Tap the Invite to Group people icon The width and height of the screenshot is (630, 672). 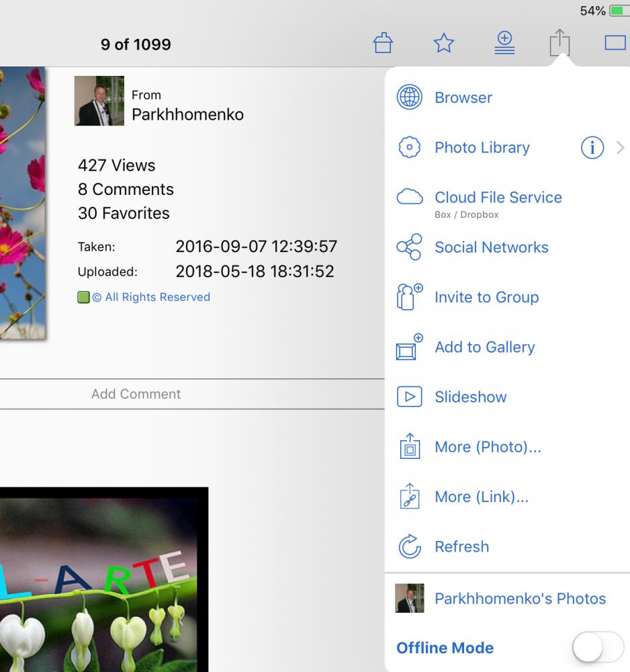[410, 296]
